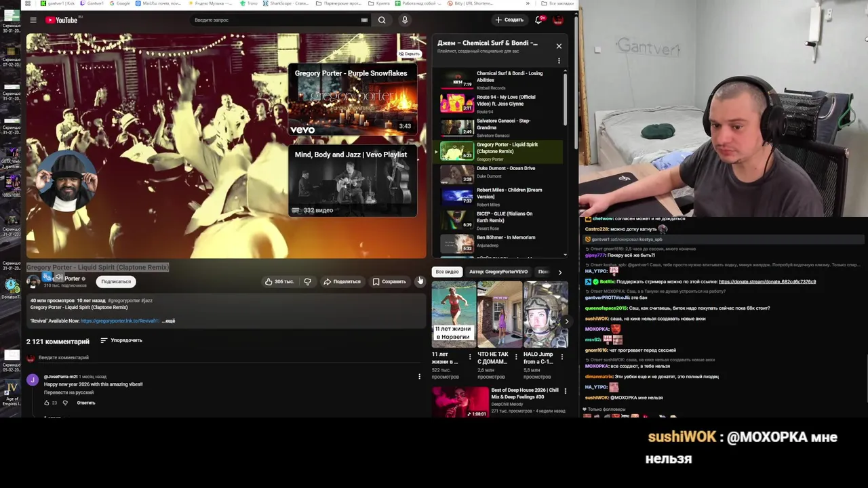Click the #gregoryporter hashtag
The width and height of the screenshot is (868, 488).
click(123, 300)
